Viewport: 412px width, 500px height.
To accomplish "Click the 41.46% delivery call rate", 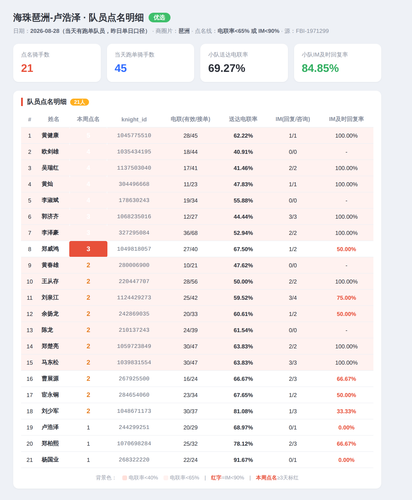I will tap(243, 168).
